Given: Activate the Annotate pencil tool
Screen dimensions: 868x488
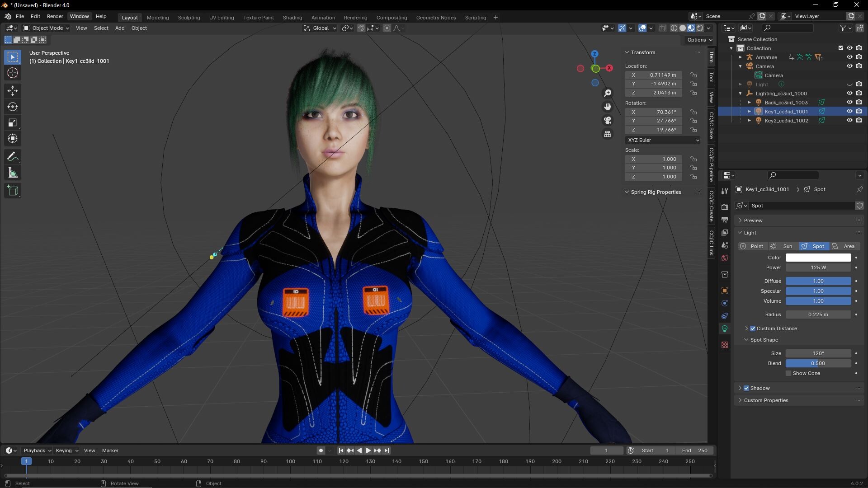Looking at the screenshot, I should tap(13, 157).
